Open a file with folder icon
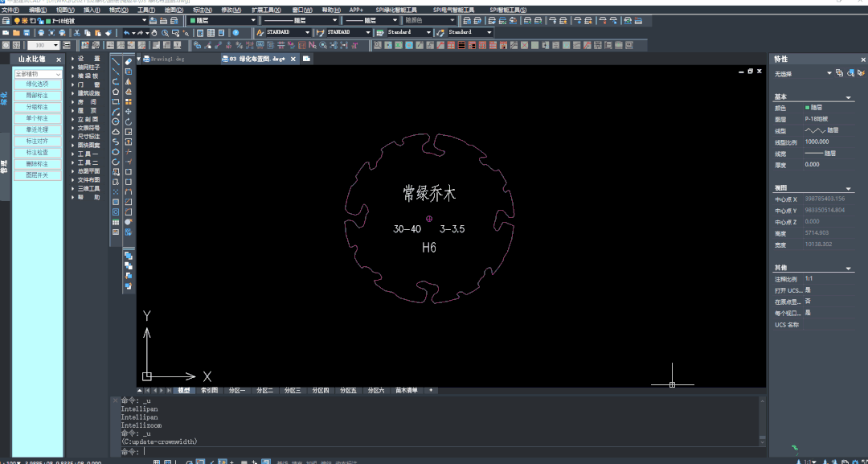Image resolution: width=868 pixels, height=464 pixels. pyautogui.click(x=16, y=33)
